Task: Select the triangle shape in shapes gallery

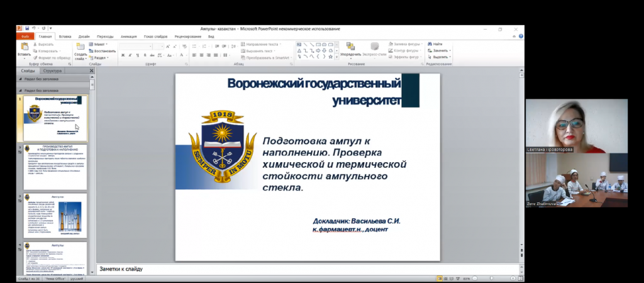Action: click(299, 50)
